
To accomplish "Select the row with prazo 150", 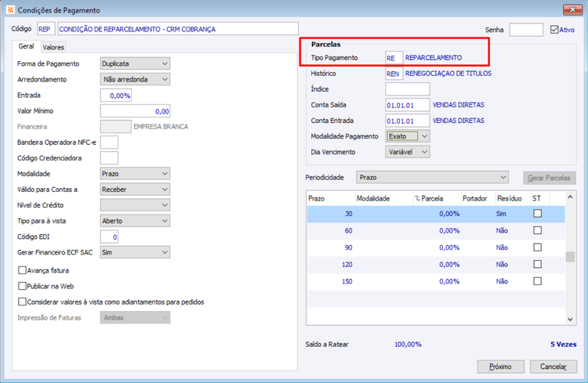I will [x=436, y=281].
